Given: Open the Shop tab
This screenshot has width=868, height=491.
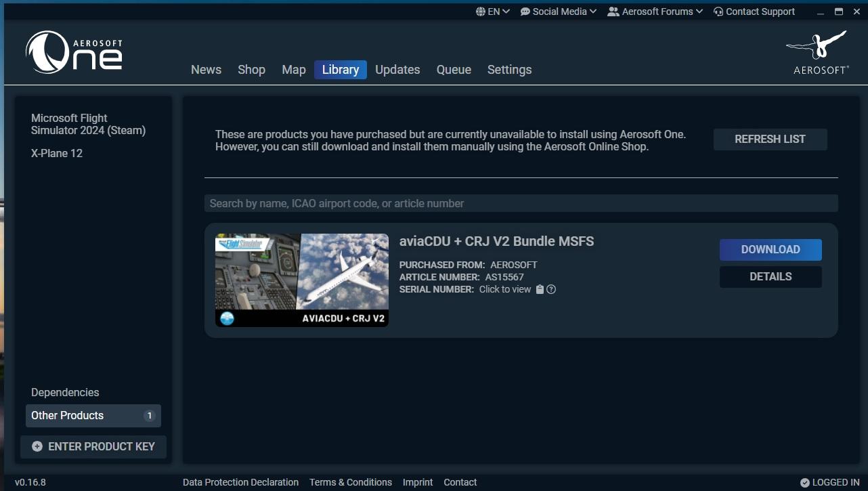Looking at the screenshot, I should pos(251,70).
